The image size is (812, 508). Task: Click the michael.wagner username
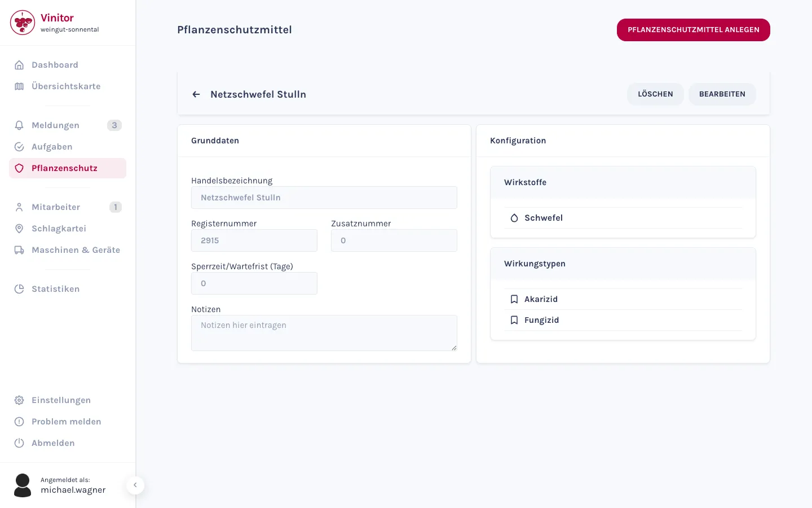[x=73, y=490]
